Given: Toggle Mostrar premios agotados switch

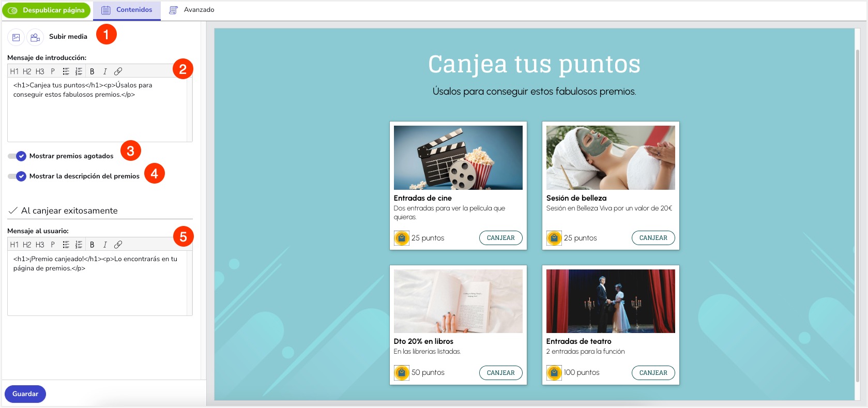Looking at the screenshot, I should (x=17, y=156).
